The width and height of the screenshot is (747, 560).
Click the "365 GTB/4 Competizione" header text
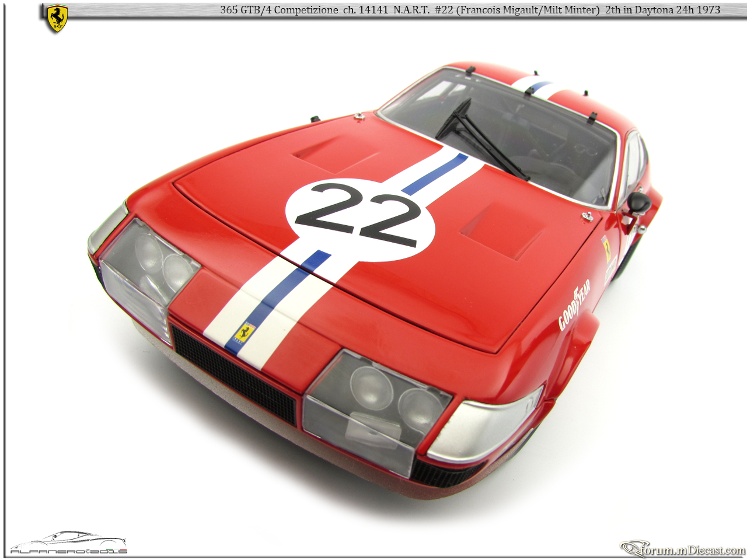279,10
